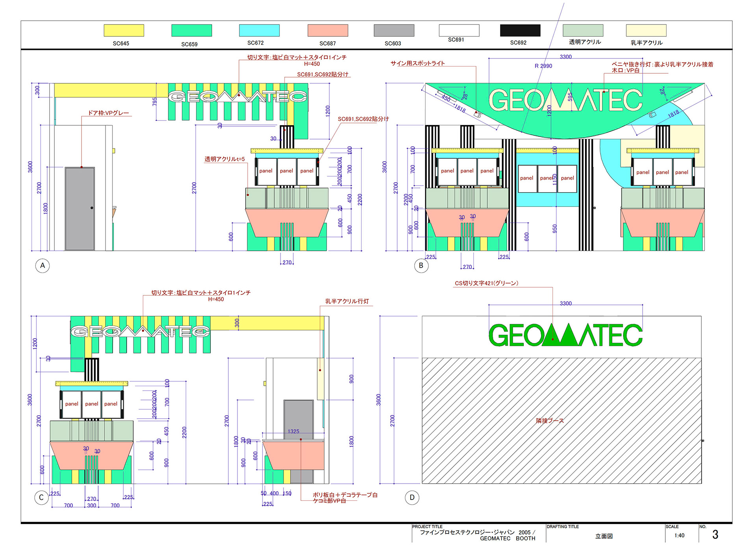Screen dimensions: 756x548
Task: Select the '木口:VP白' annotation
Action: (x=625, y=71)
